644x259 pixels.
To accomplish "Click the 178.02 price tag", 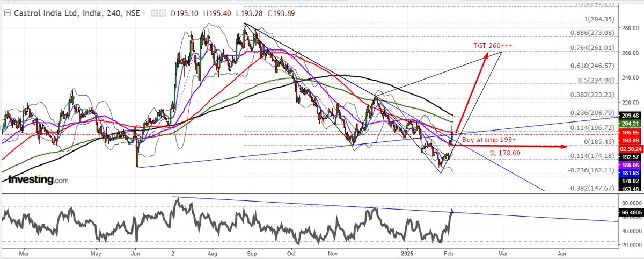I will click(631, 182).
